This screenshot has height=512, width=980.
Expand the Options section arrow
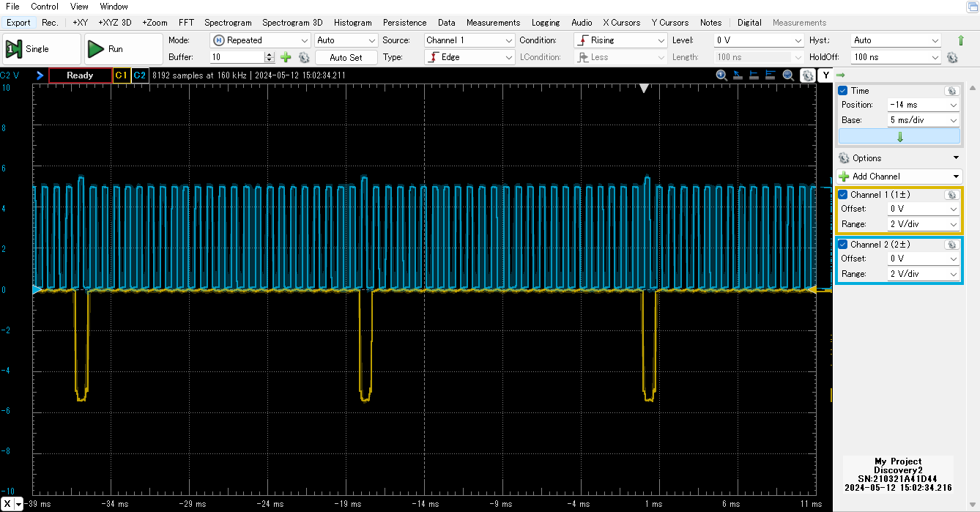tap(956, 158)
